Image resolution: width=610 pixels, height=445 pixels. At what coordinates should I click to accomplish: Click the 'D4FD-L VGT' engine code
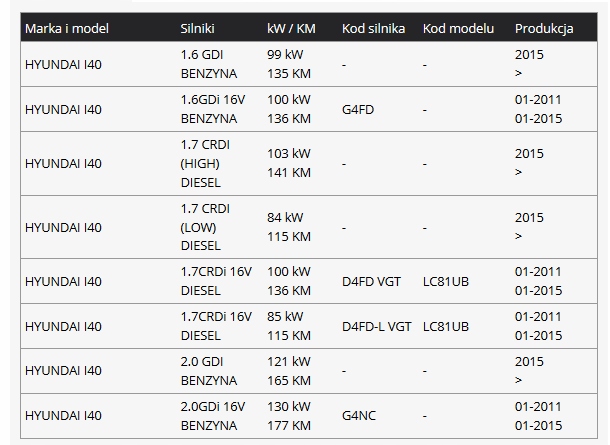pos(376,326)
